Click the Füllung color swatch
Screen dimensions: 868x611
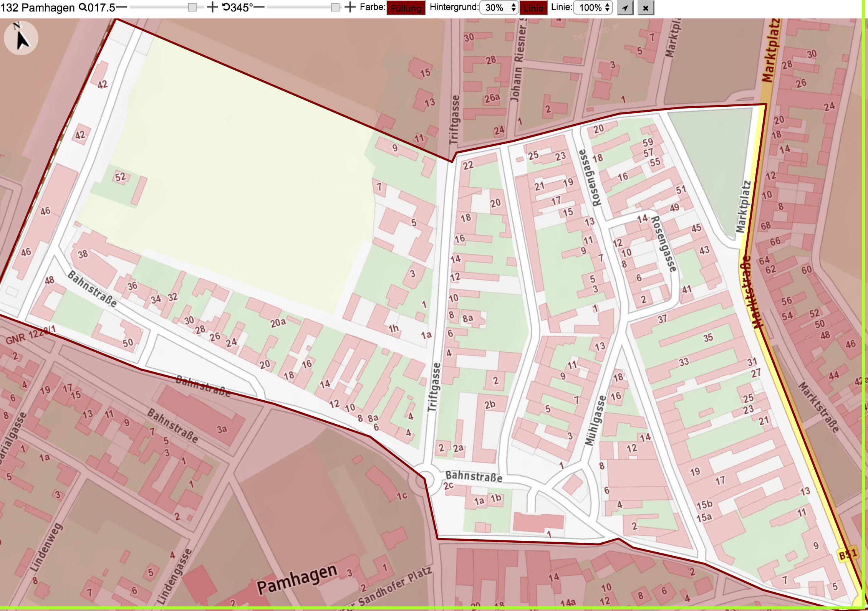click(406, 8)
